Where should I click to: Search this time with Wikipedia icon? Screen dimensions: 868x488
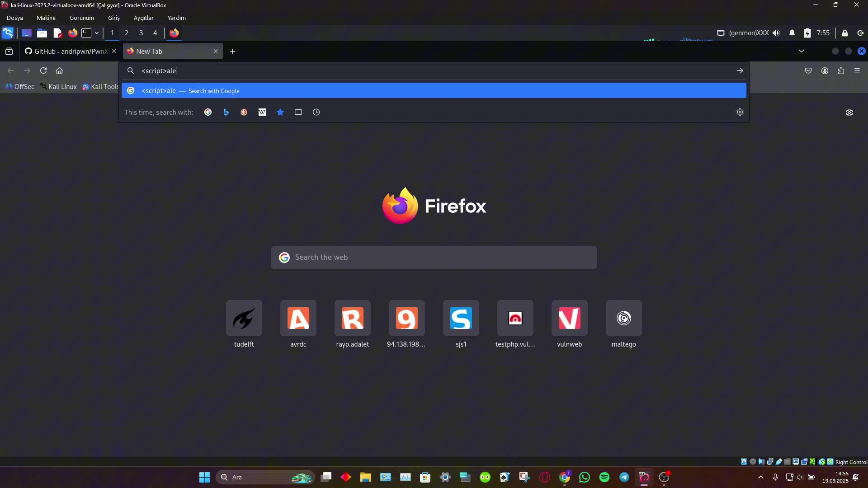coord(262,112)
